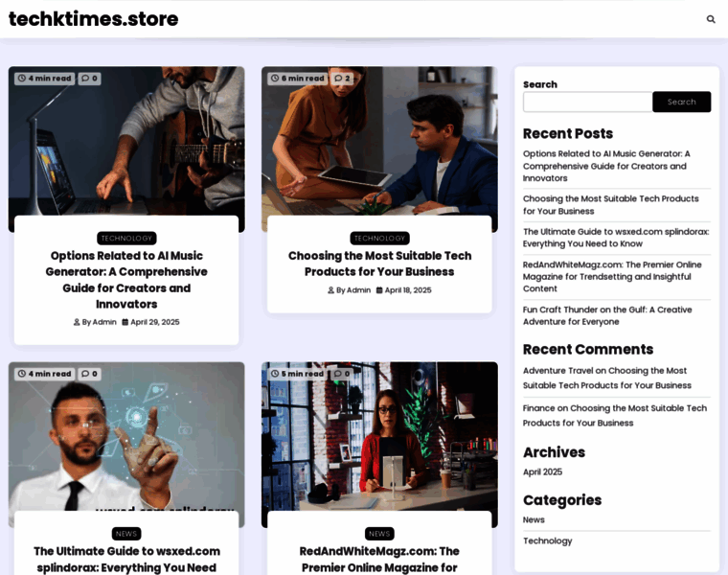The width and height of the screenshot is (728, 575).
Task: Open Choosing the Most Suitable Tech Products headline
Action: click(x=379, y=264)
